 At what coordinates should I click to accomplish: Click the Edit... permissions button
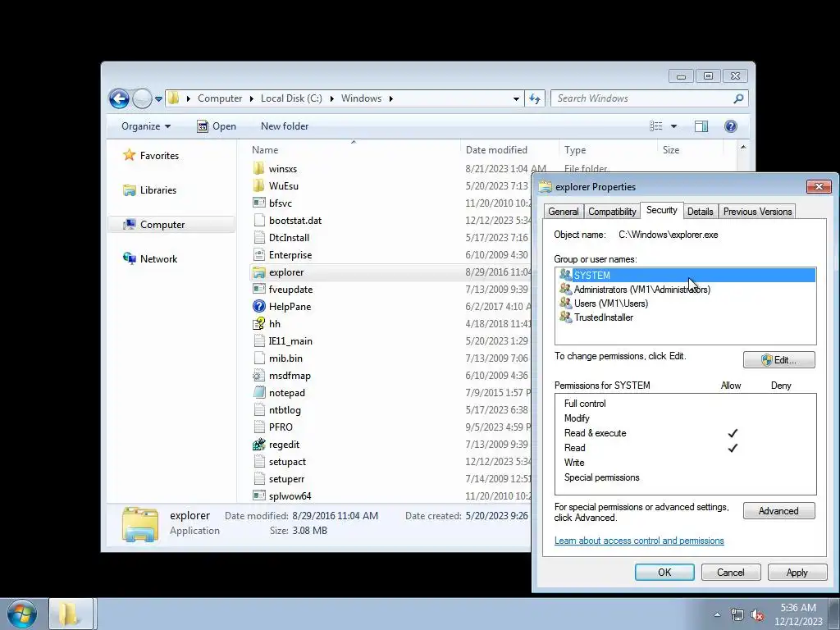pos(779,360)
